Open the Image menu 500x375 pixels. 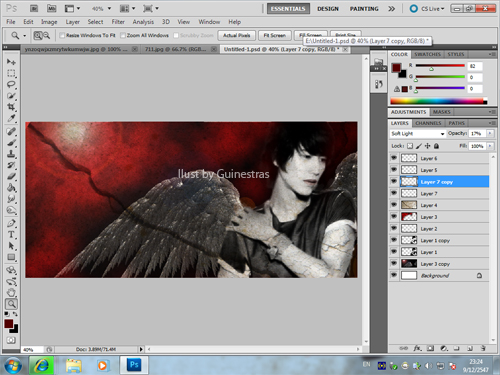point(49,22)
